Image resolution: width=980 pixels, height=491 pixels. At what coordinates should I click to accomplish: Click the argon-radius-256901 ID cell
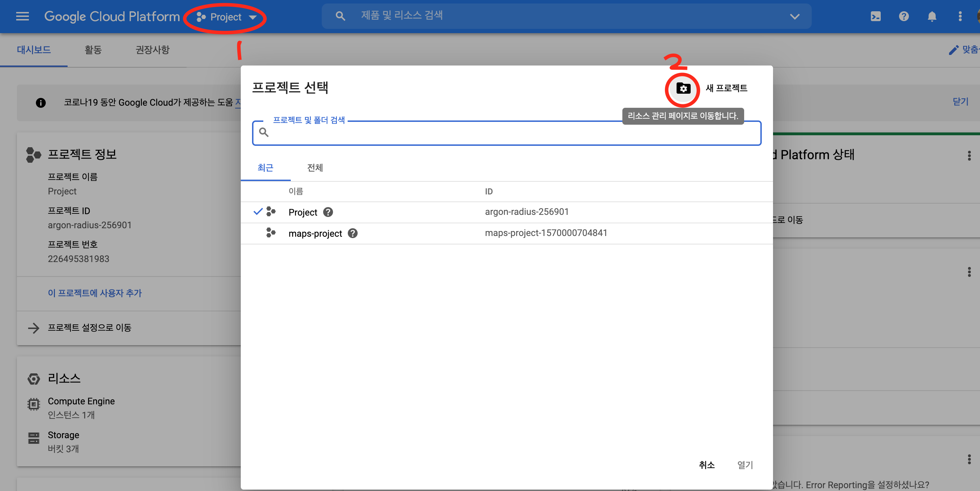point(527,212)
